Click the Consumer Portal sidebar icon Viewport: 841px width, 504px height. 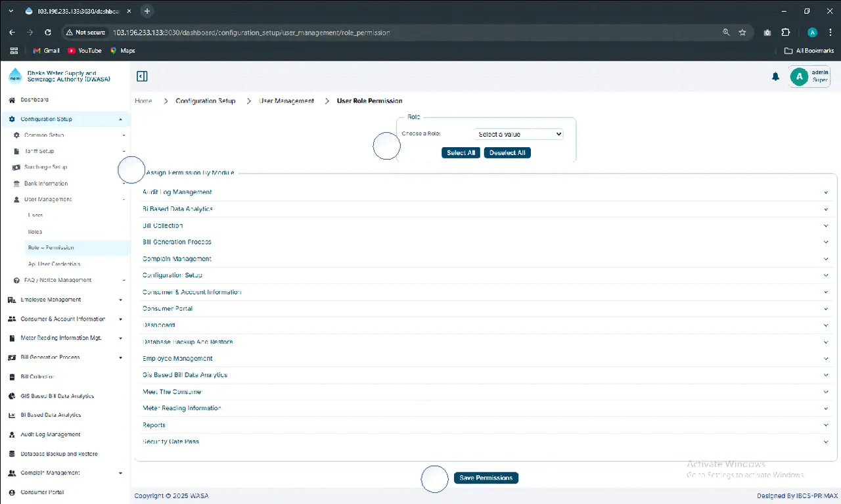point(12,492)
